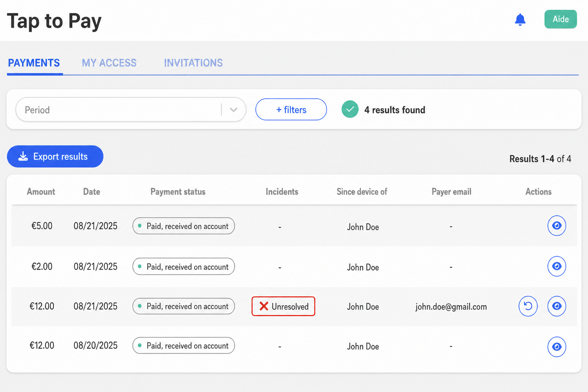Image resolution: width=588 pixels, height=392 pixels.
Task: Click the Payment status column header
Action: point(178,192)
